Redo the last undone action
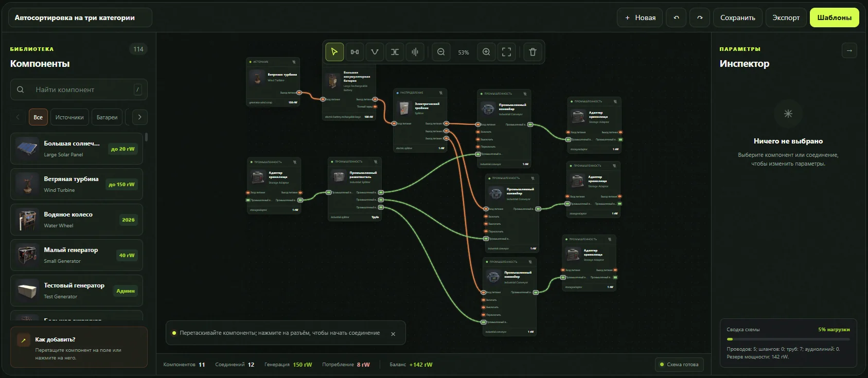The width and height of the screenshot is (868, 378). coord(700,17)
